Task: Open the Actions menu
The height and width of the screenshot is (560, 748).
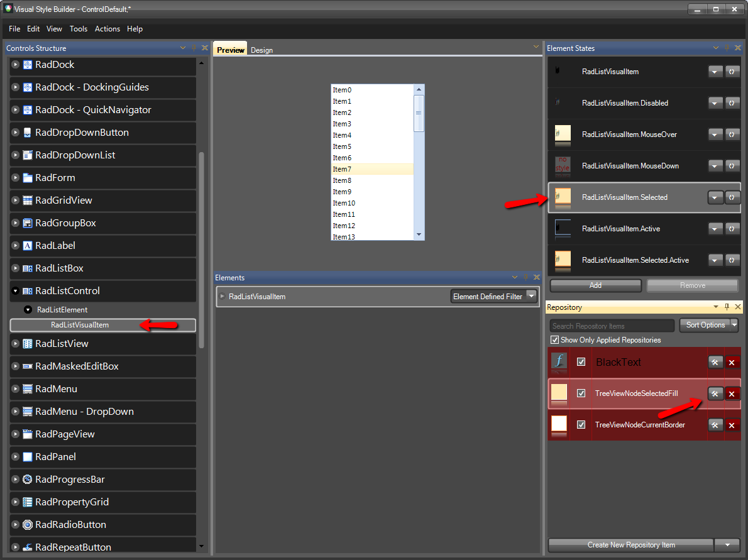Action: [x=107, y=29]
